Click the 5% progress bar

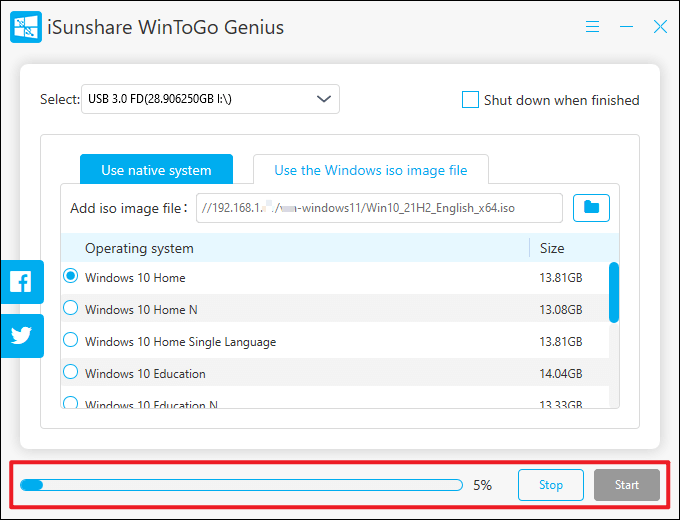(242, 485)
